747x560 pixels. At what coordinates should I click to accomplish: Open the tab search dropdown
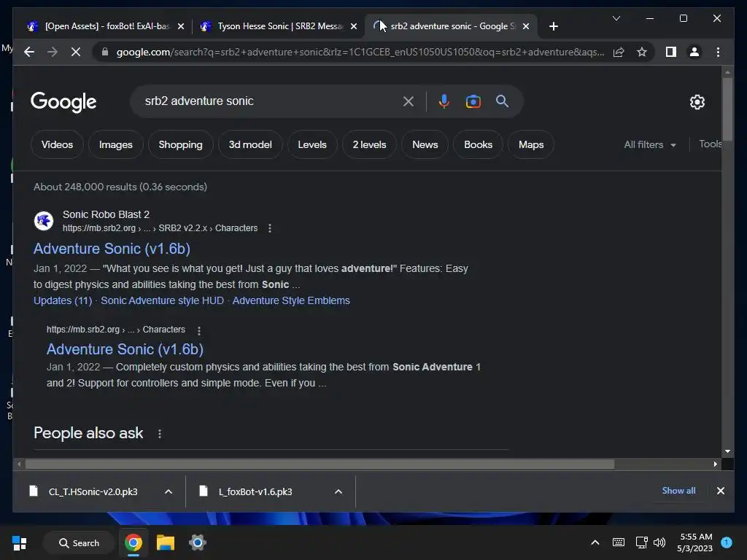[x=616, y=18]
